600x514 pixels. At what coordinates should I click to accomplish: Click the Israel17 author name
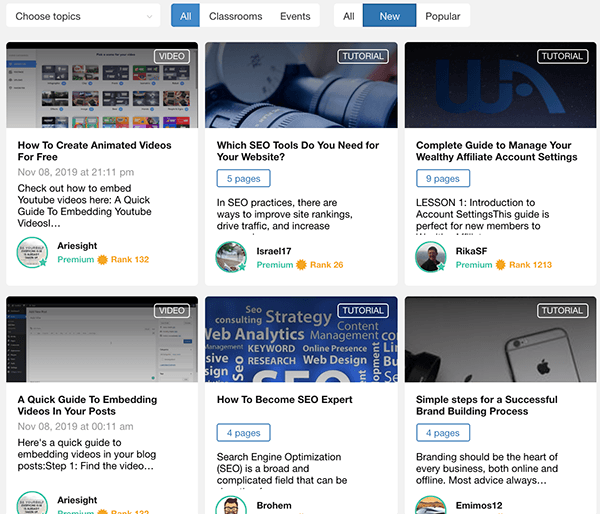coord(274,251)
